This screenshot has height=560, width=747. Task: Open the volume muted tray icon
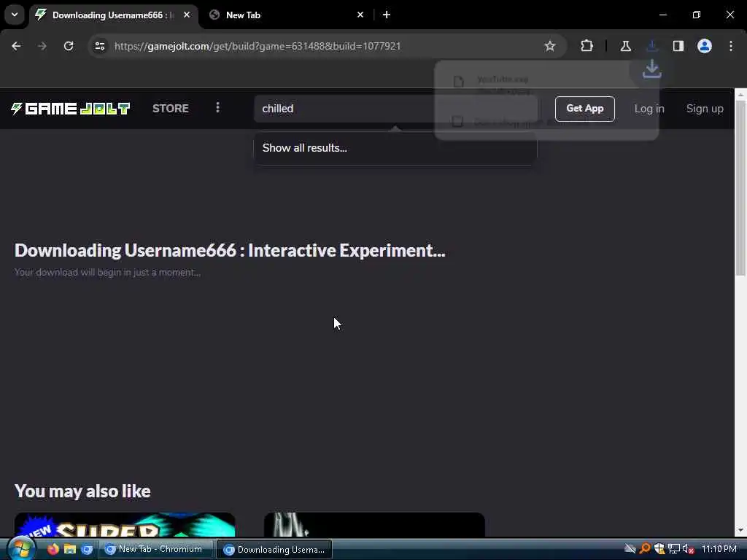[x=687, y=549]
